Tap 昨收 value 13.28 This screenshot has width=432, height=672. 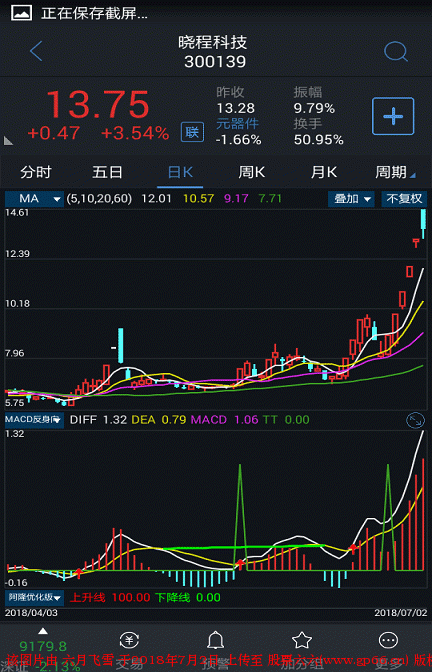(235, 108)
